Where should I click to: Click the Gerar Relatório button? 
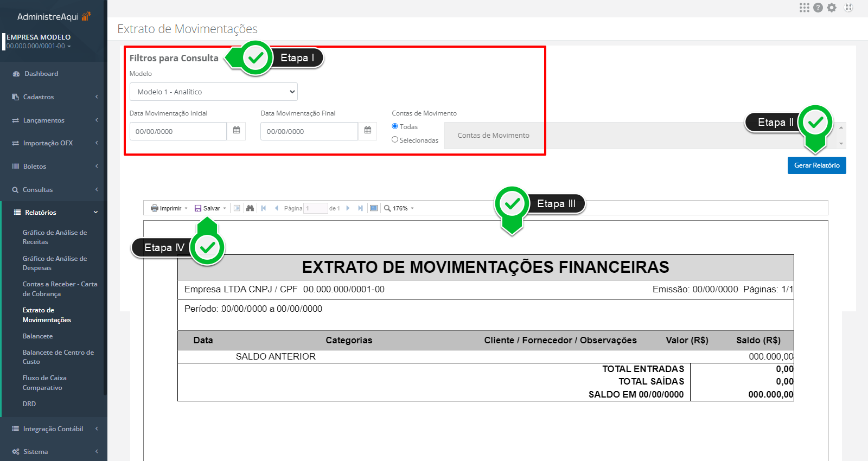click(x=816, y=165)
